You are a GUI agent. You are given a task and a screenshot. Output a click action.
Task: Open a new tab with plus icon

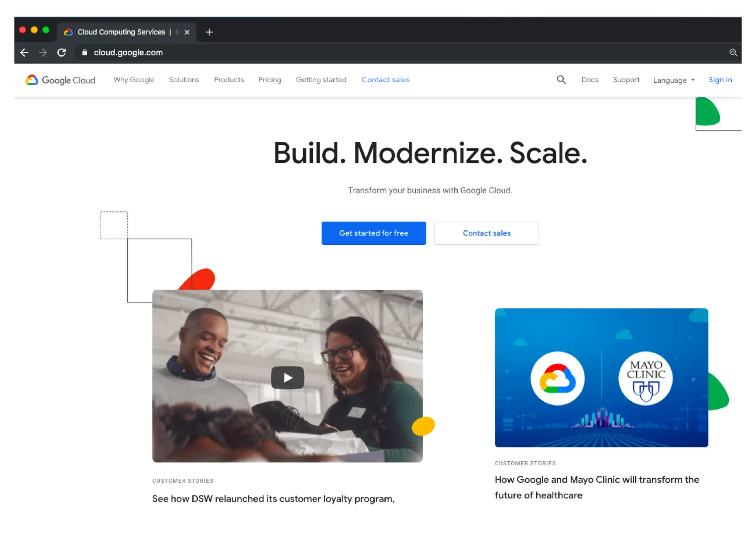[x=209, y=32]
